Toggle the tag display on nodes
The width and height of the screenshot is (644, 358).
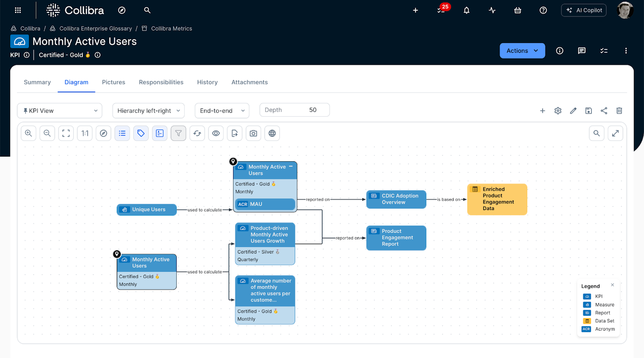[141, 133]
